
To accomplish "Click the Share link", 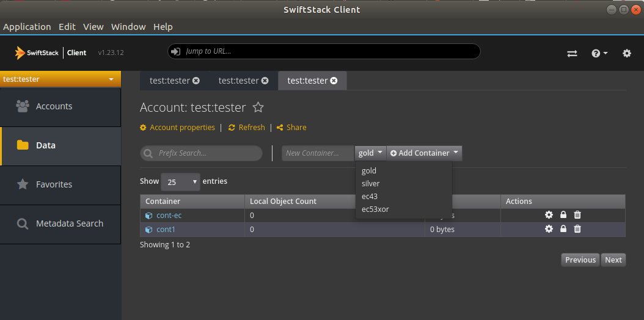I will tap(291, 128).
